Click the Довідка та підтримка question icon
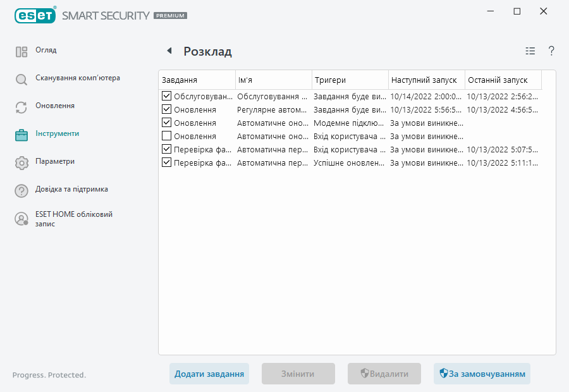 (21, 189)
